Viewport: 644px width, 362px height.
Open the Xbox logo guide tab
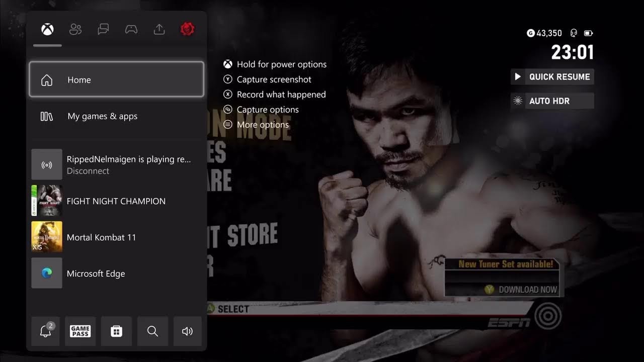pyautogui.click(x=47, y=30)
